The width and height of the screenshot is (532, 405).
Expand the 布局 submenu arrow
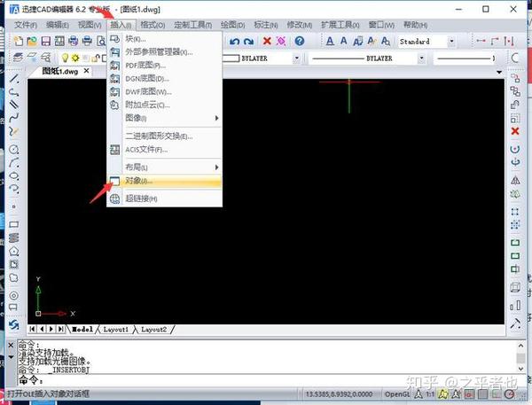coord(216,167)
